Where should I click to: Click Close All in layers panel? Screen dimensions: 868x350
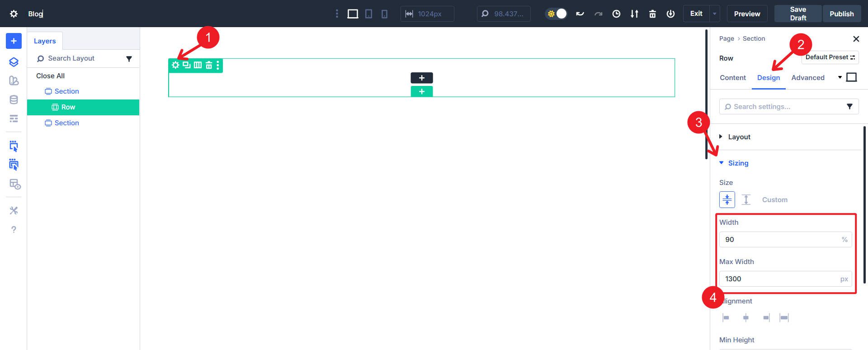[50, 76]
